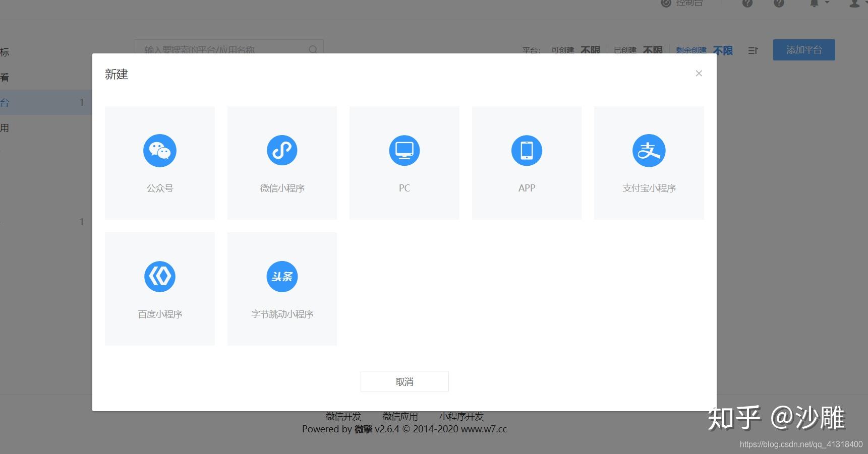Focus the platform/app name search field
The image size is (868, 454).
229,49
